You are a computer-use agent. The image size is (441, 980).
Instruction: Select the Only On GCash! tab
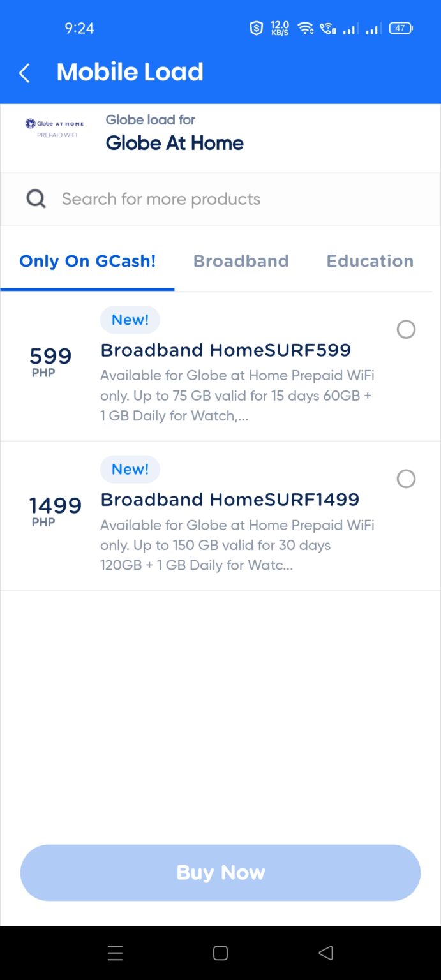pos(87,261)
